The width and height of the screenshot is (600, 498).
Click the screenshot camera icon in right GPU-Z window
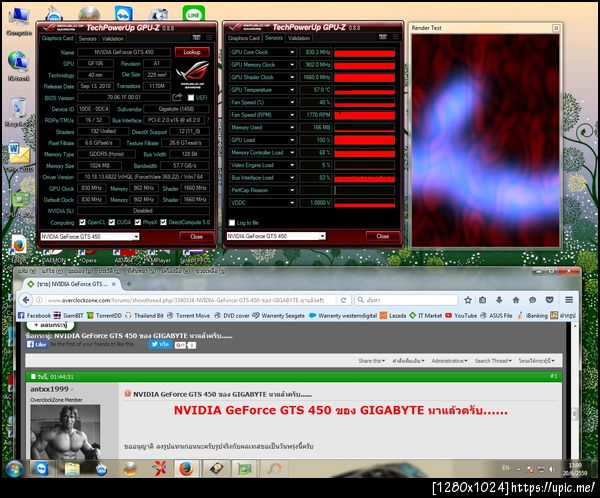point(383,37)
